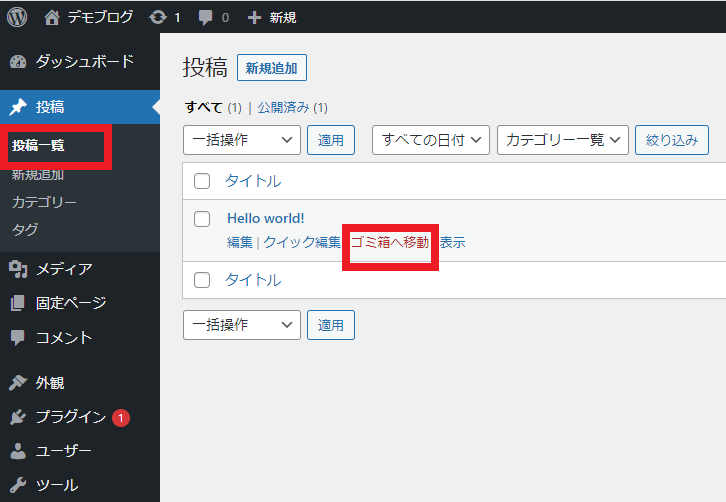Screen dimensions: 726x502
Task: Click the plus 新規 icon in toolbar
Action: click(x=254, y=17)
